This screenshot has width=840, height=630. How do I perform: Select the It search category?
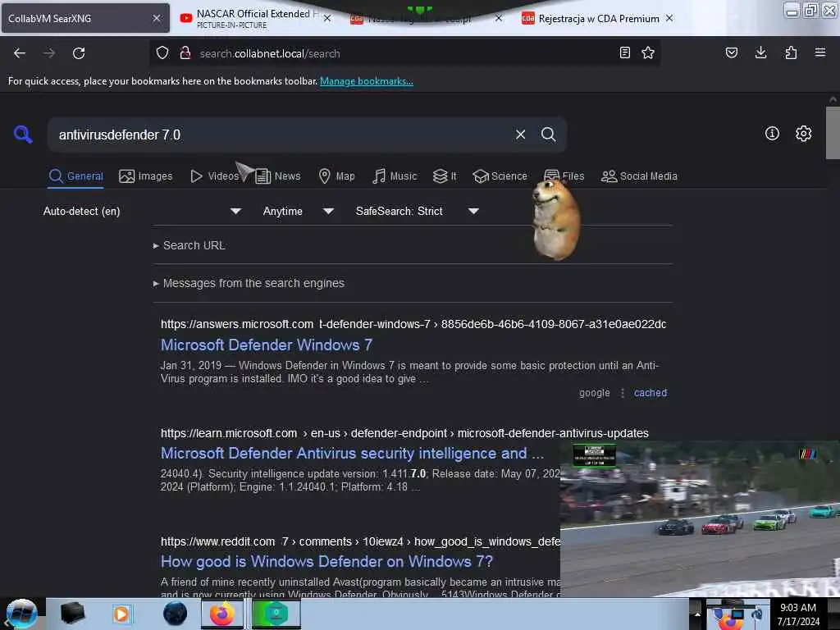pos(445,176)
